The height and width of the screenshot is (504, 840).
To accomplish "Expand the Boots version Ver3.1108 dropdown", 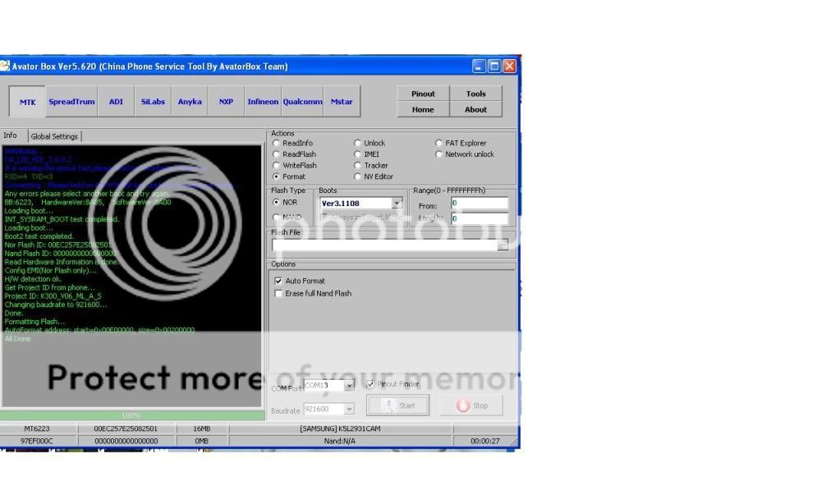I will [397, 204].
